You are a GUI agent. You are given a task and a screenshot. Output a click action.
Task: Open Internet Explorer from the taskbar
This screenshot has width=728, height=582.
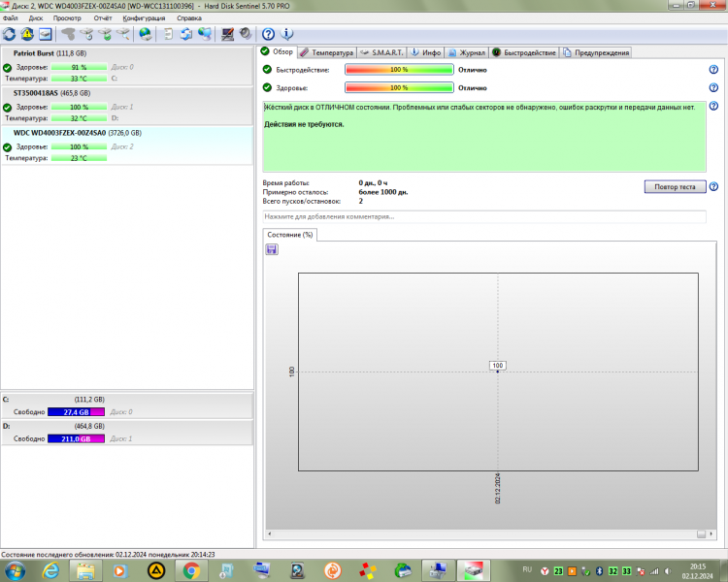click(x=50, y=570)
